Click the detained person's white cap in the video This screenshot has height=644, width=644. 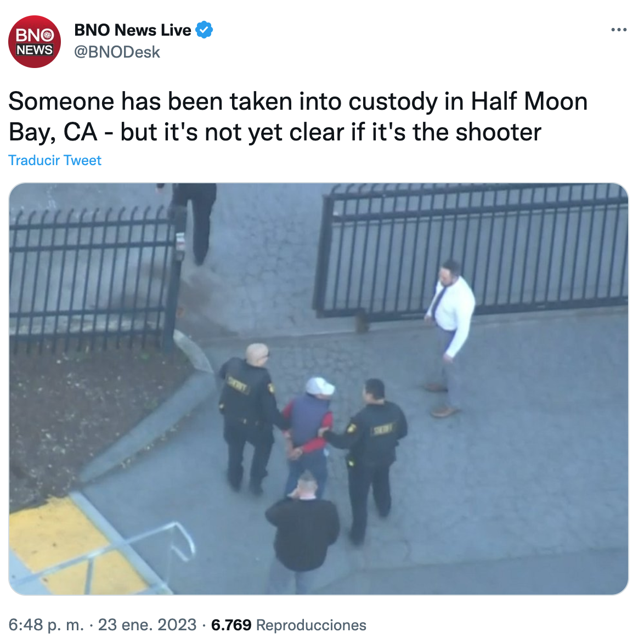pos(320,386)
